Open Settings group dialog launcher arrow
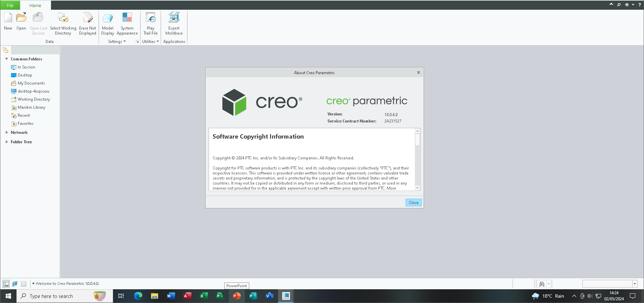Viewport: 644px width, 303px height. 137,42
